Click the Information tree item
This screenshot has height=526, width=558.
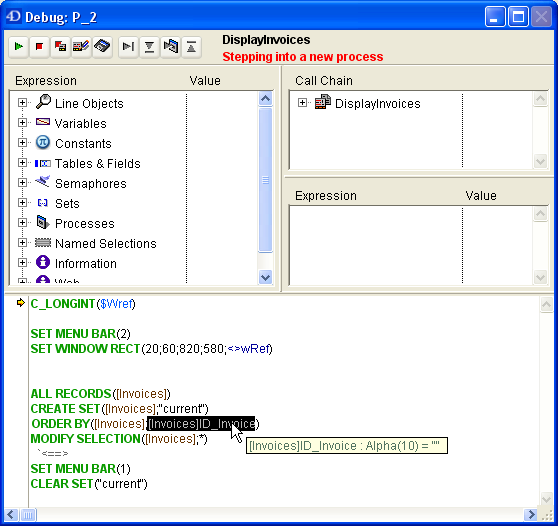[x=86, y=264]
